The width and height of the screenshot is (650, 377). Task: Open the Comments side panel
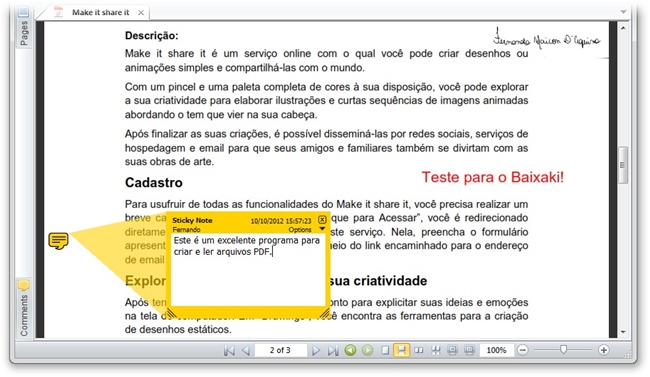pyautogui.click(x=24, y=309)
